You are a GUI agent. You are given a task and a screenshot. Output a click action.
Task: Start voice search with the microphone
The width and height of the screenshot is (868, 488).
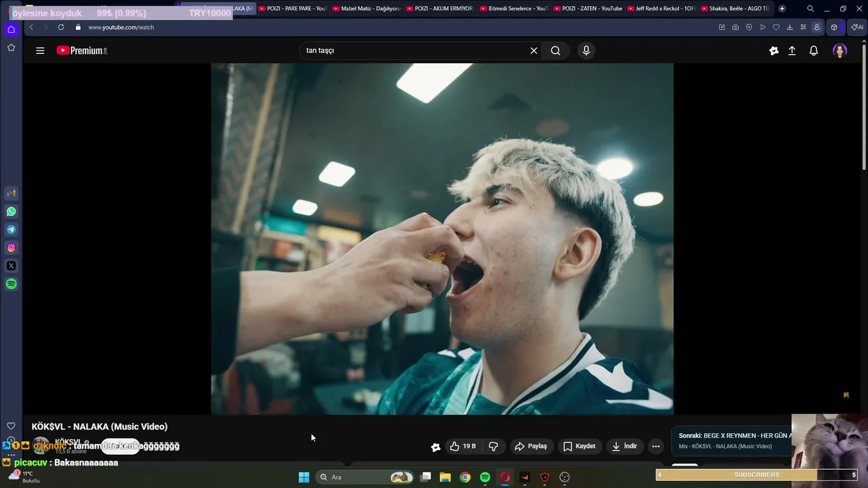click(x=586, y=50)
